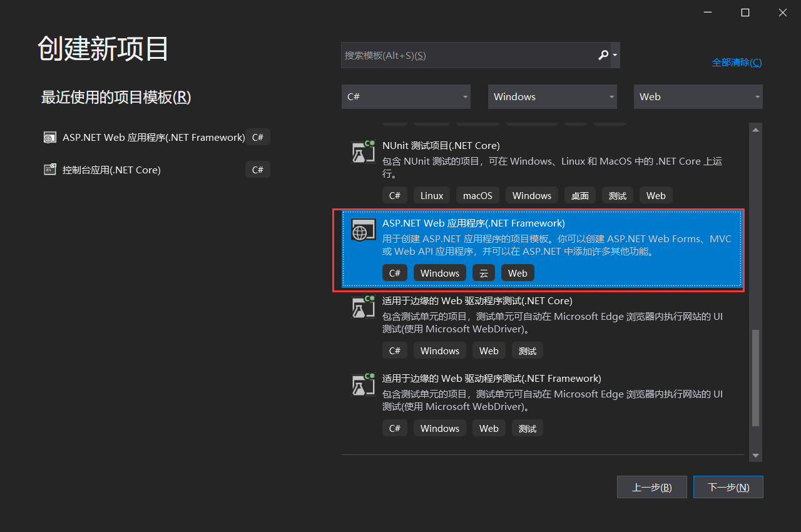Click the scrollbar down arrow

pos(755,456)
